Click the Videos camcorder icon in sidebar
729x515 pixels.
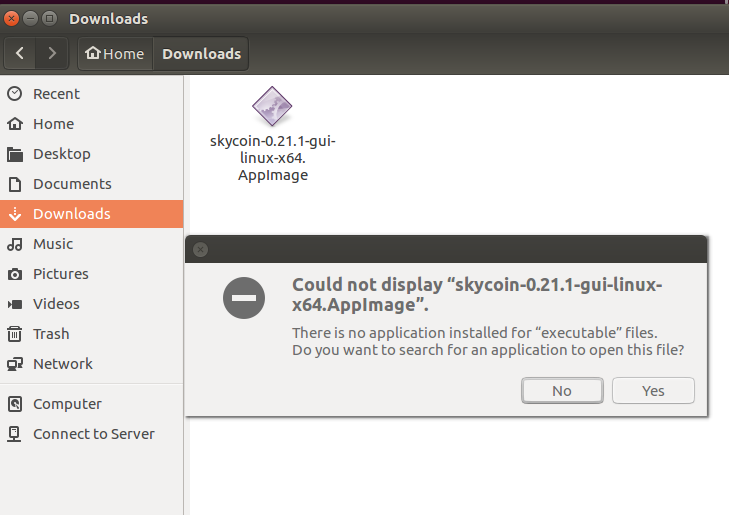click(15, 304)
